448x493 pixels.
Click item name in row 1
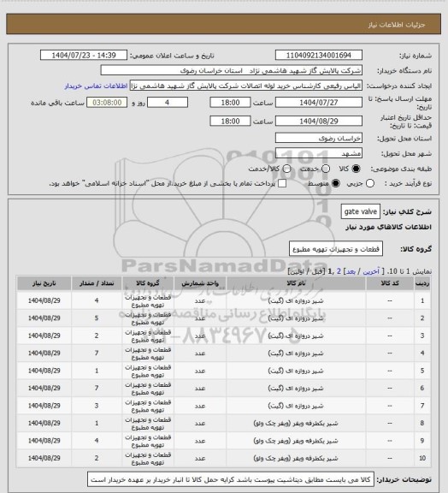pyautogui.click(x=296, y=301)
